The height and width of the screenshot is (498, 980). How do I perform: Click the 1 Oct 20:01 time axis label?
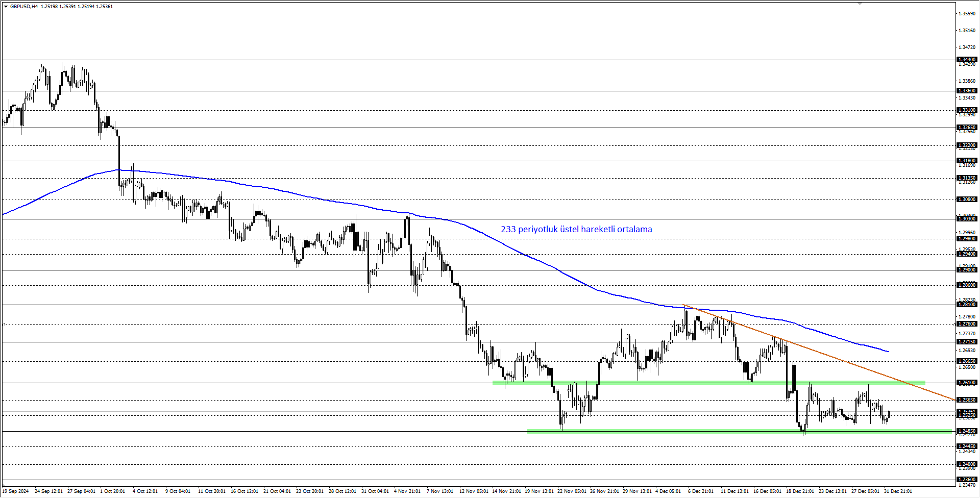112,491
